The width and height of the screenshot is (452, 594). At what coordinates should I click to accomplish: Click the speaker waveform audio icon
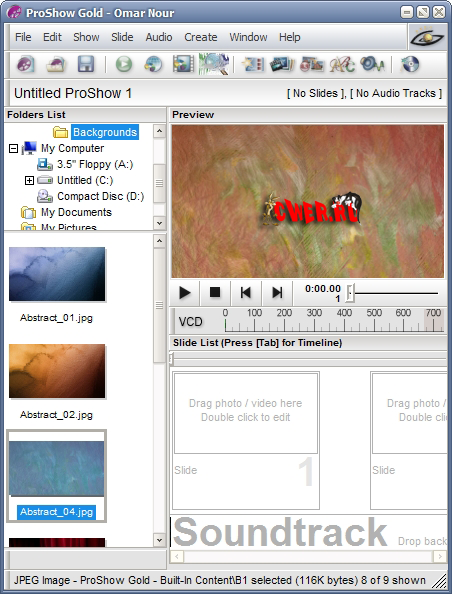click(372, 64)
